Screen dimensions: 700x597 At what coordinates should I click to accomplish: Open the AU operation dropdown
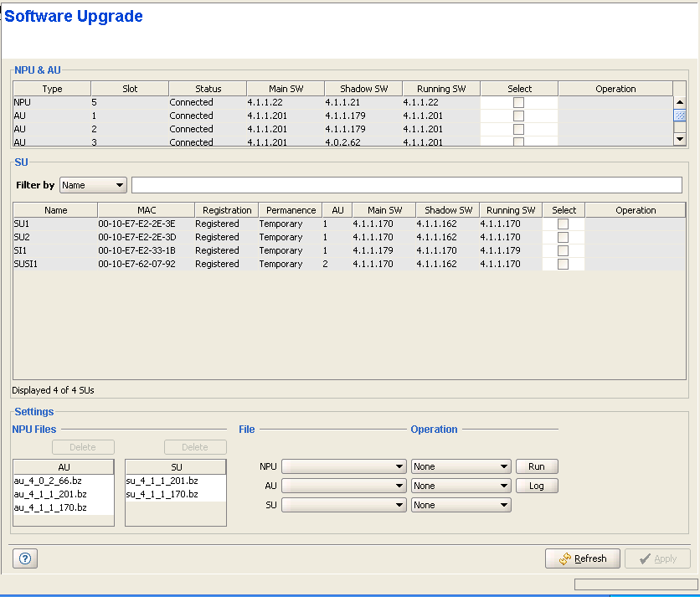click(461, 486)
